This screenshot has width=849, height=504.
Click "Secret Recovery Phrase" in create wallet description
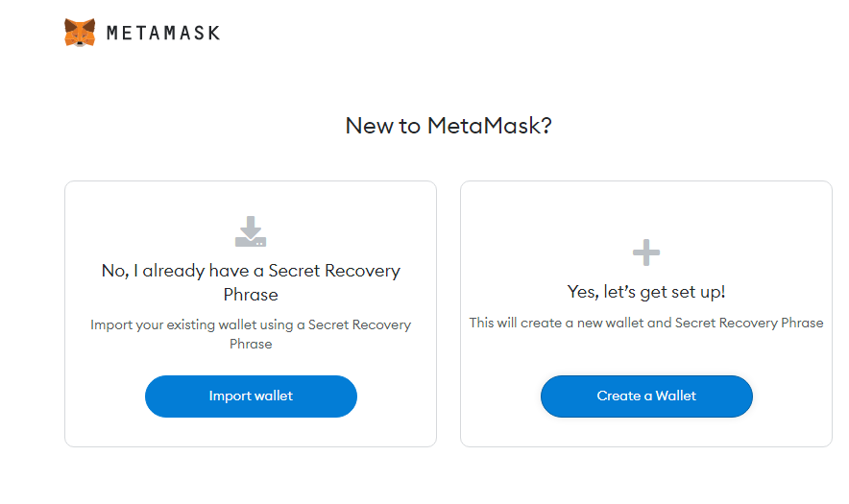click(x=749, y=324)
